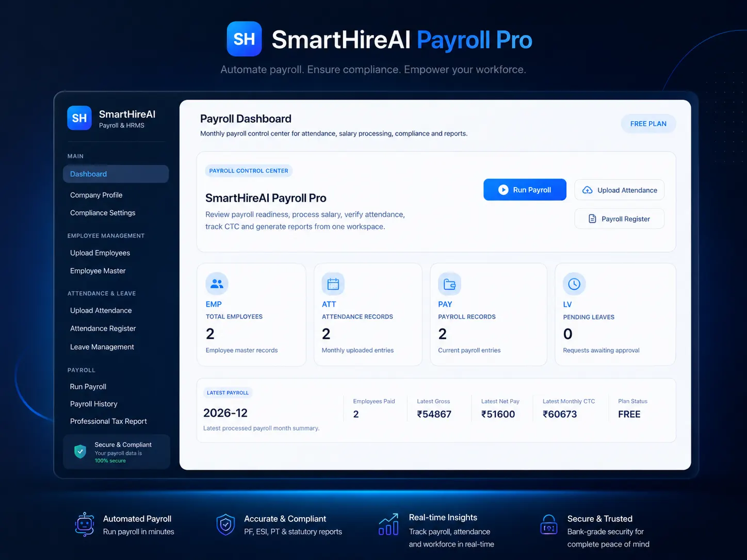Screen dimensions: 747x560
Task: Click the Payroll Register button
Action: [619, 219]
